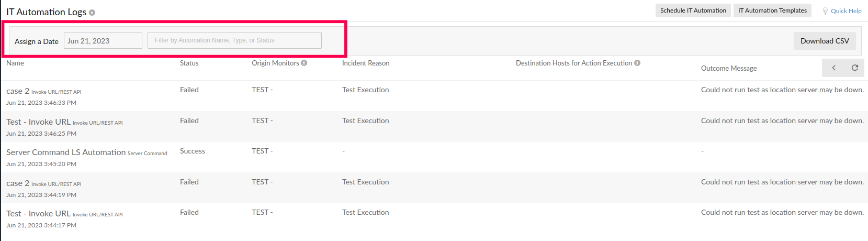This screenshot has width=868, height=241.
Task: Go to previous page with left arrow
Action: [834, 68]
